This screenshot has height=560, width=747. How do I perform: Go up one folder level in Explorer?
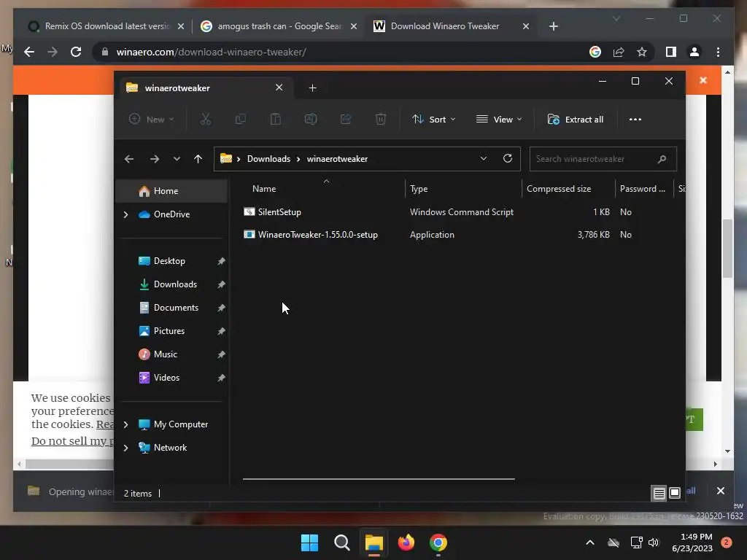[x=198, y=159]
